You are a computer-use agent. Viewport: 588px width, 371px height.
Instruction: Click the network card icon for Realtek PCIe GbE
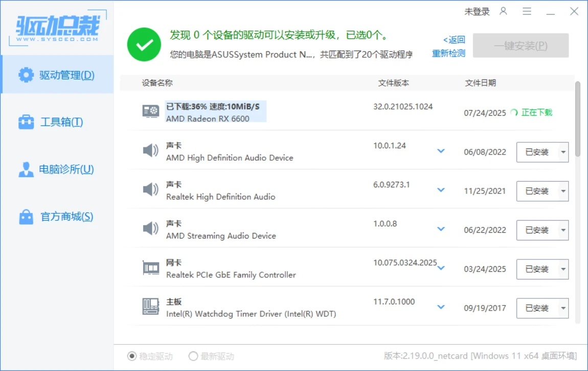(x=150, y=268)
